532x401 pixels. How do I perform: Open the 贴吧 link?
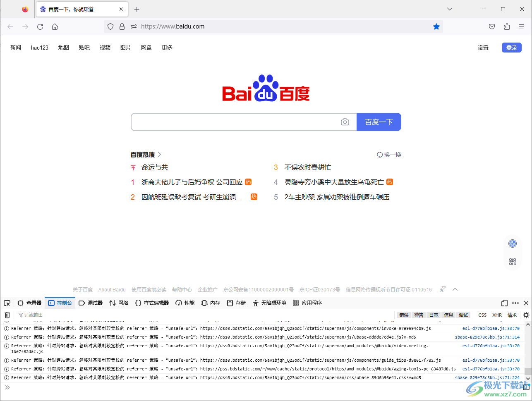point(84,48)
